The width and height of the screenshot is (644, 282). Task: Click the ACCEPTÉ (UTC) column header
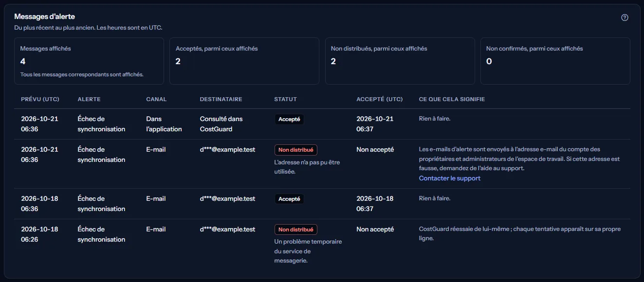pyautogui.click(x=380, y=99)
